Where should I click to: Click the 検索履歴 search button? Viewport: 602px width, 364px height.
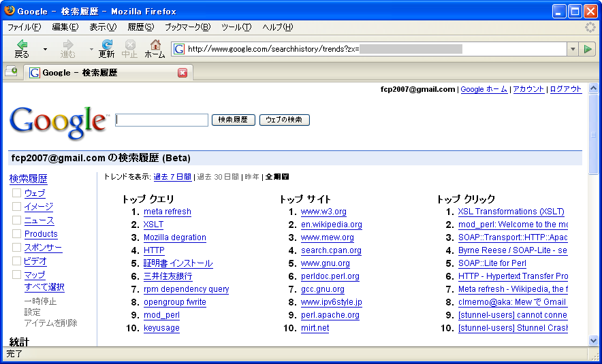[234, 120]
